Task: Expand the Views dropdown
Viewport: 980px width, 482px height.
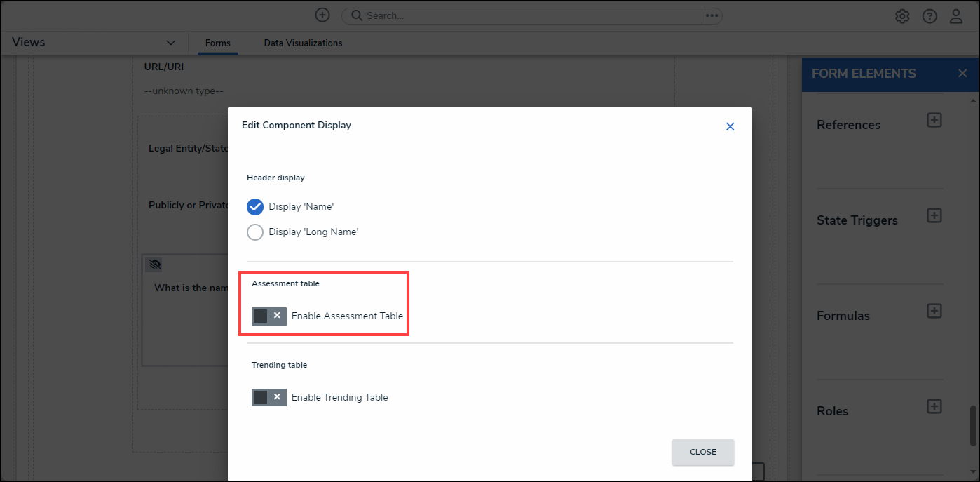Action: tap(171, 43)
